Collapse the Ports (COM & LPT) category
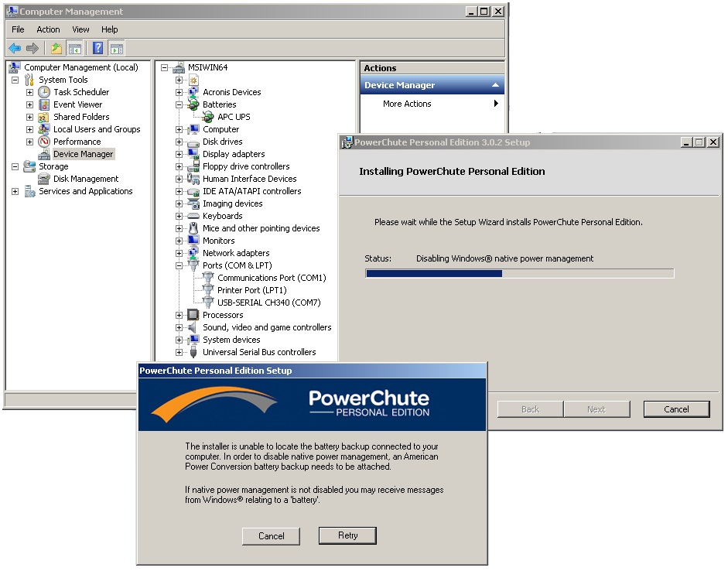Screen dimensions: 728x571 coord(179,265)
